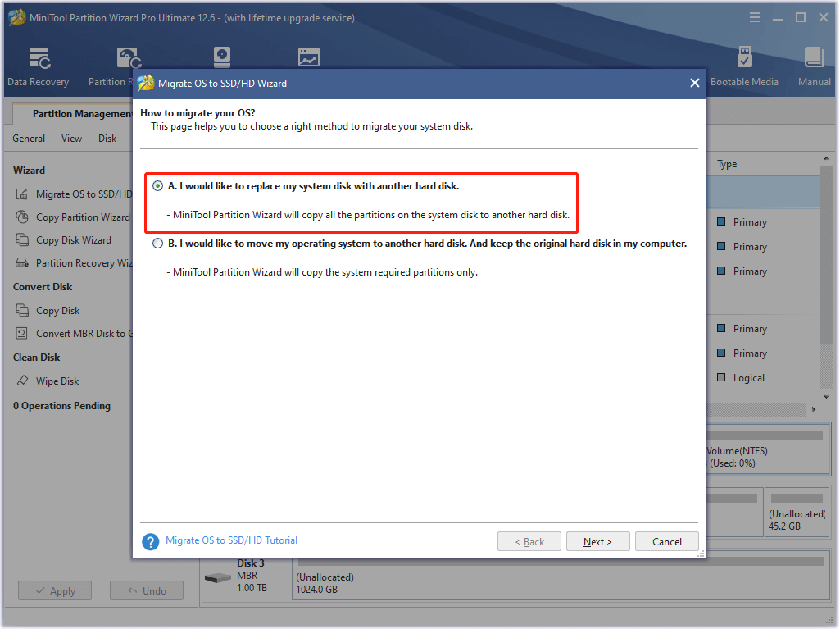
Task: Open the General menu
Action: (x=29, y=139)
